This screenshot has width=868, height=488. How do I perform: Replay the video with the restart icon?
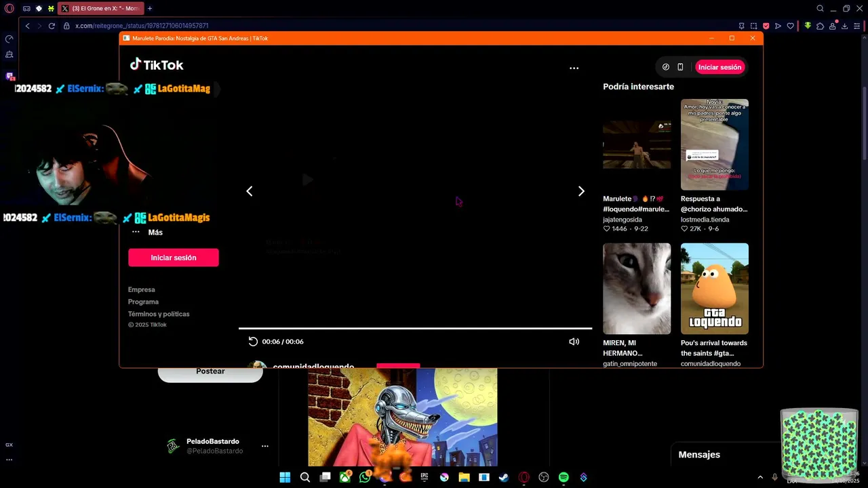tap(253, 342)
